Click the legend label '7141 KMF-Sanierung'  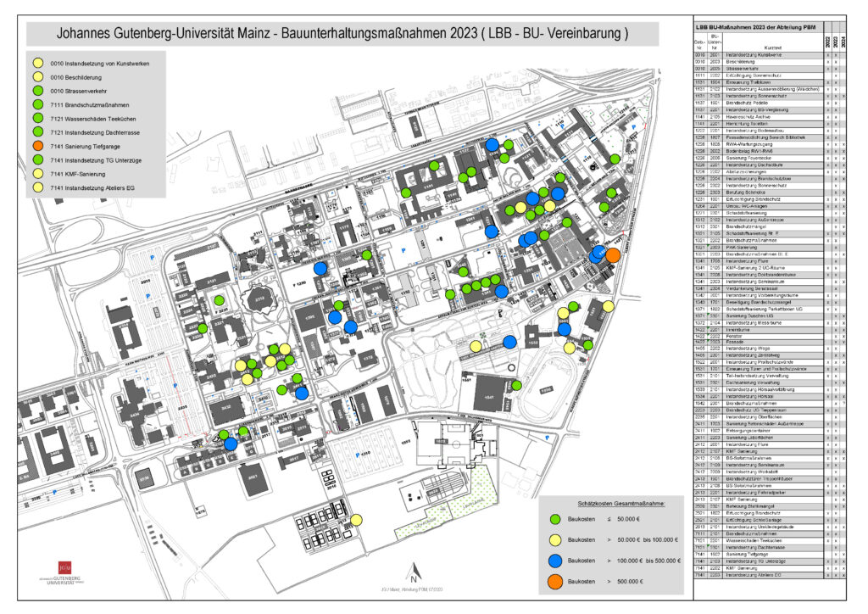[x=77, y=174]
